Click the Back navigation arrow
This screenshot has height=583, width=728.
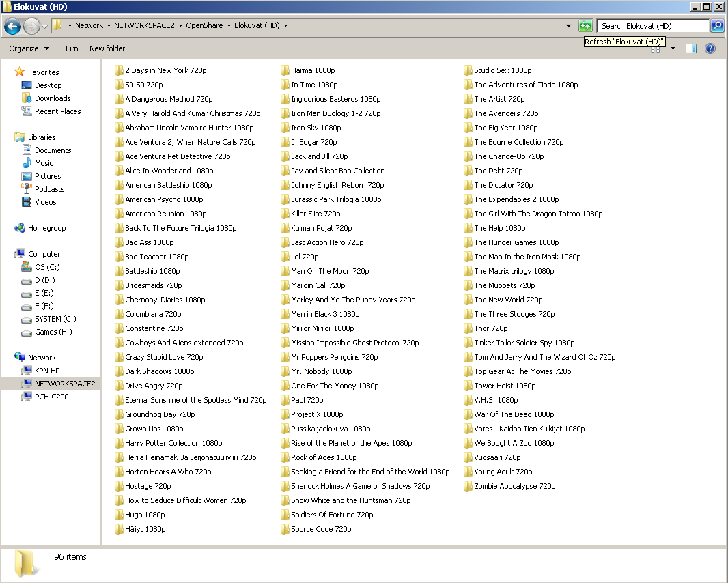(x=12, y=26)
